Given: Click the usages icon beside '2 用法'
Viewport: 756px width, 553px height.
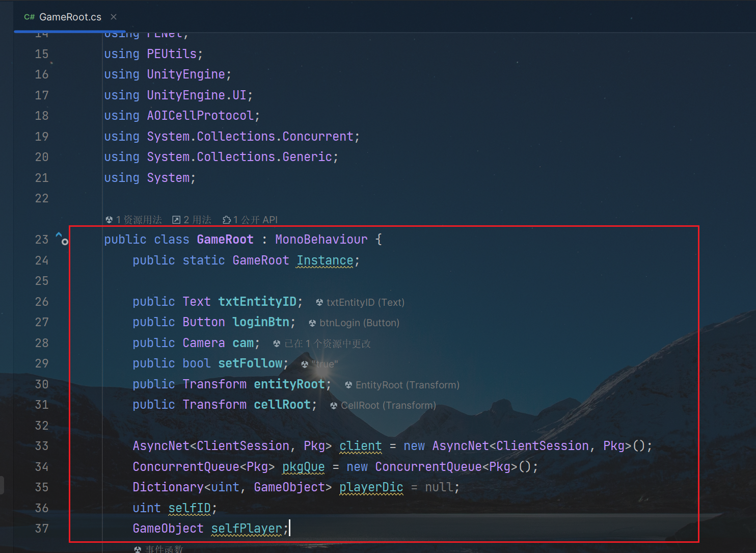Looking at the screenshot, I should pyautogui.click(x=176, y=220).
